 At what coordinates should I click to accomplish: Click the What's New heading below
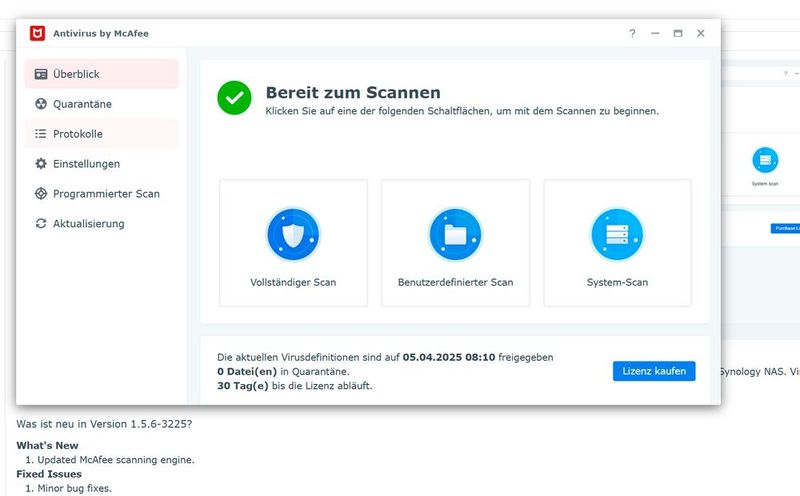[47, 445]
